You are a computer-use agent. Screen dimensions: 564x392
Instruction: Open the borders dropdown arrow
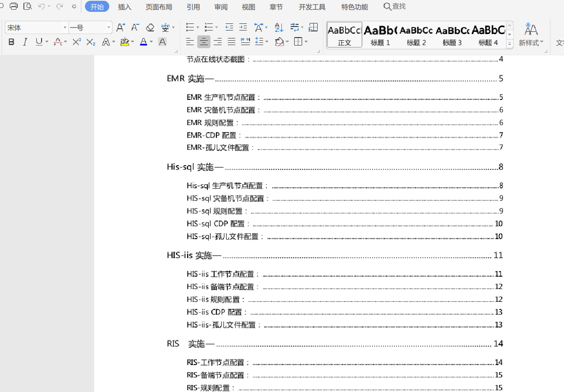click(306, 42)
